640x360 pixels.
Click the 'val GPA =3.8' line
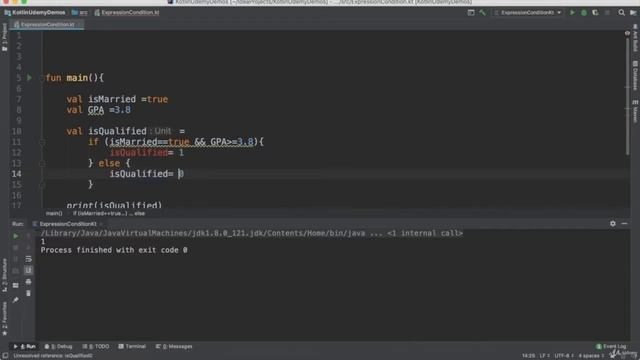tap(98, 110)
